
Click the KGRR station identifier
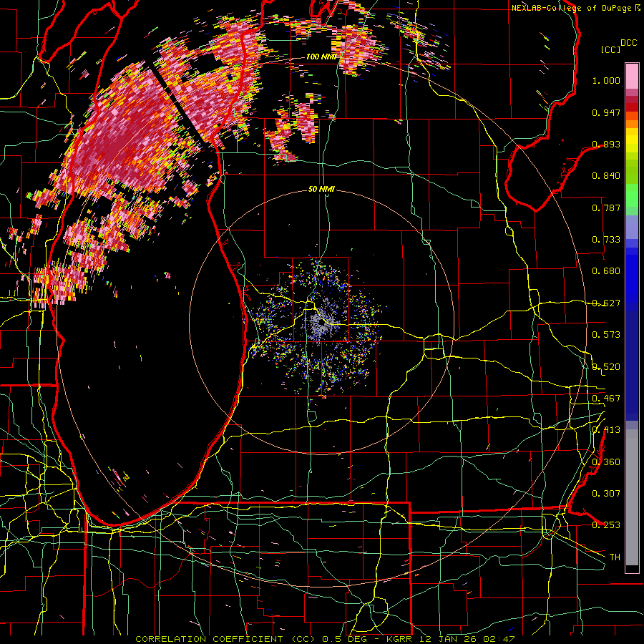[401, 639]
